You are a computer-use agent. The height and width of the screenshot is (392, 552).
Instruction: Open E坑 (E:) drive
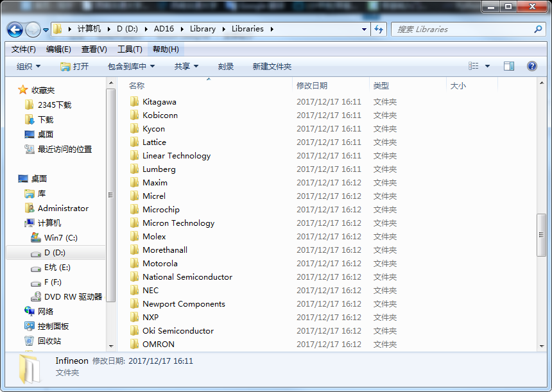pos(51,268)
